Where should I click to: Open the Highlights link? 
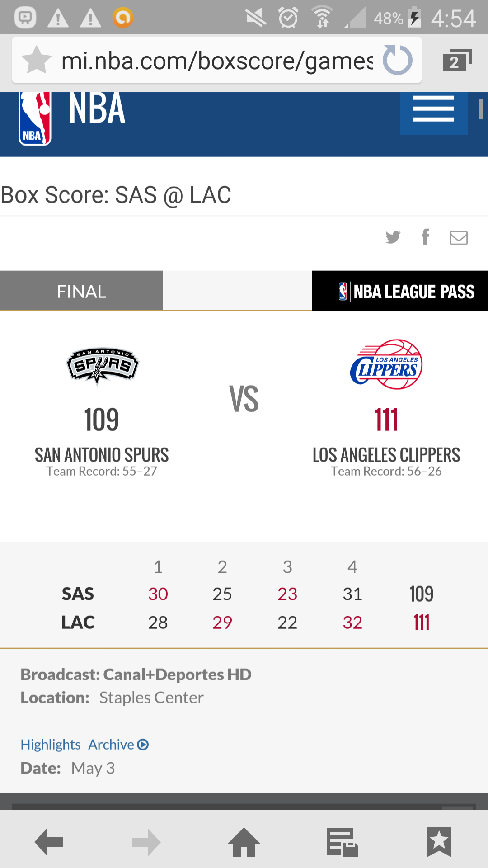tap(51, 744)
